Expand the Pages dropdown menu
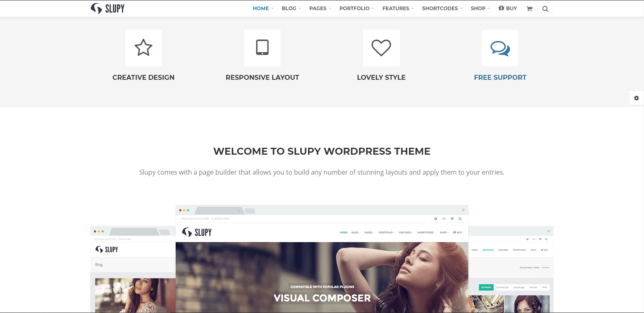This screenshot has height=313, width=644. 320,9
